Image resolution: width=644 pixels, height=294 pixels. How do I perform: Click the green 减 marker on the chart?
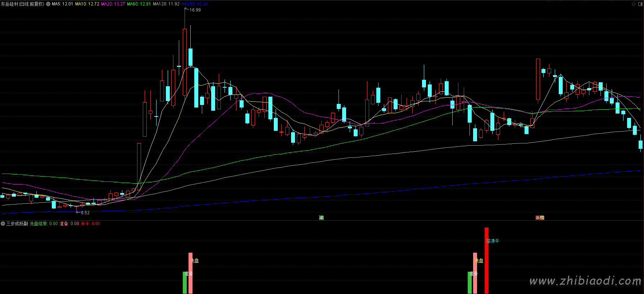[321, 217]
